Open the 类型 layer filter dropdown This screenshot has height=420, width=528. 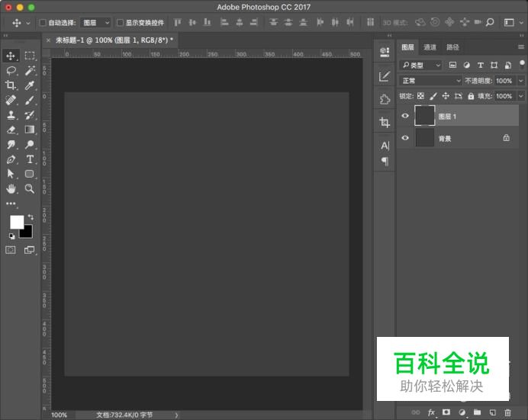pos(422,66)
